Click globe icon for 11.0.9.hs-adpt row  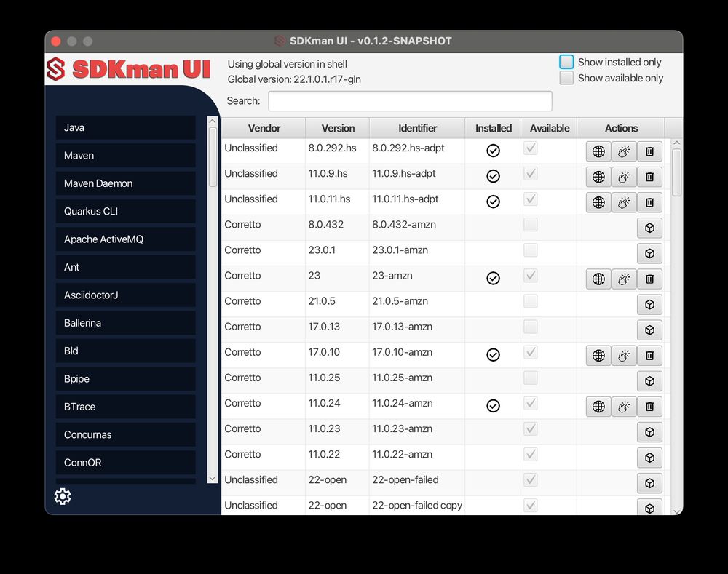pyautogui.click(x=598, y=177)
